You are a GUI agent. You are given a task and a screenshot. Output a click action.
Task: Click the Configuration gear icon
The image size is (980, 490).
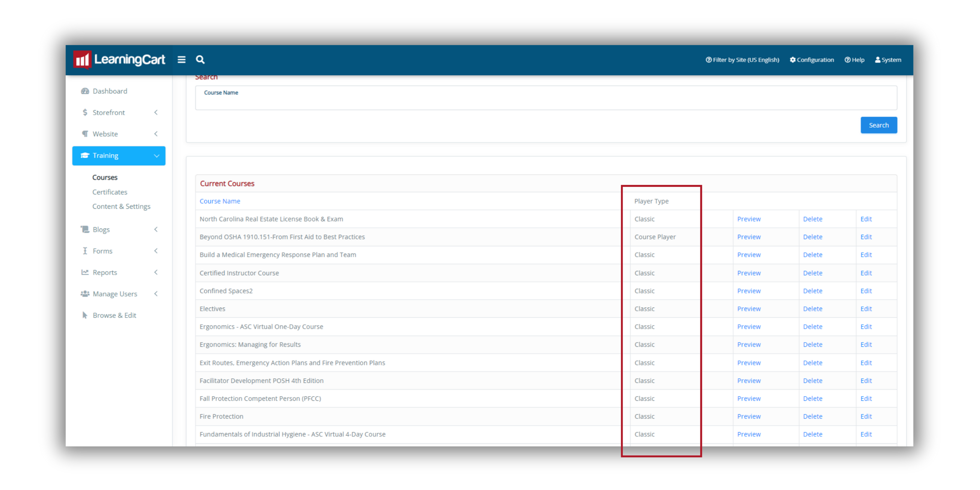click(792, 60)
